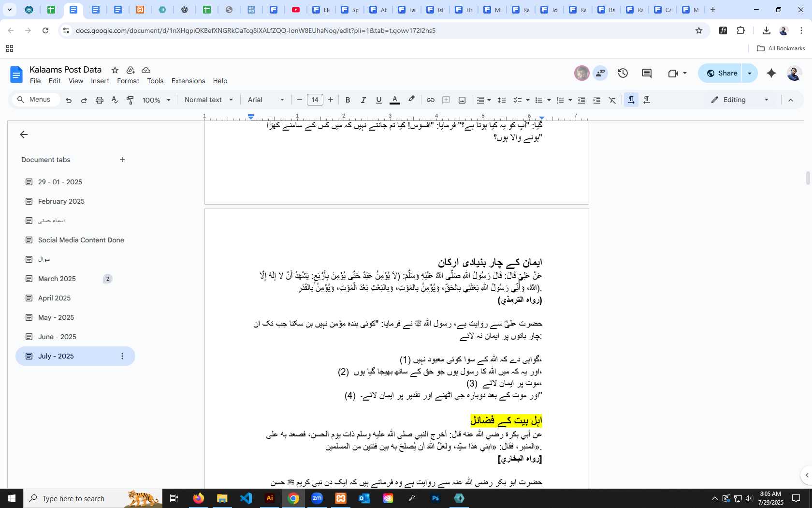Add a comment from toolbar icon
This screenshot has width=812, height=508.
446,100
